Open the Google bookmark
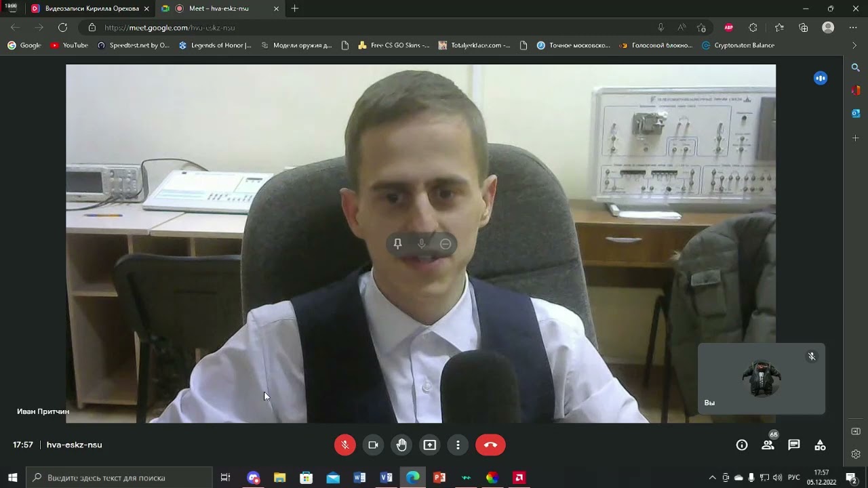This screenshot has height=488, width=868. (24, 45)
